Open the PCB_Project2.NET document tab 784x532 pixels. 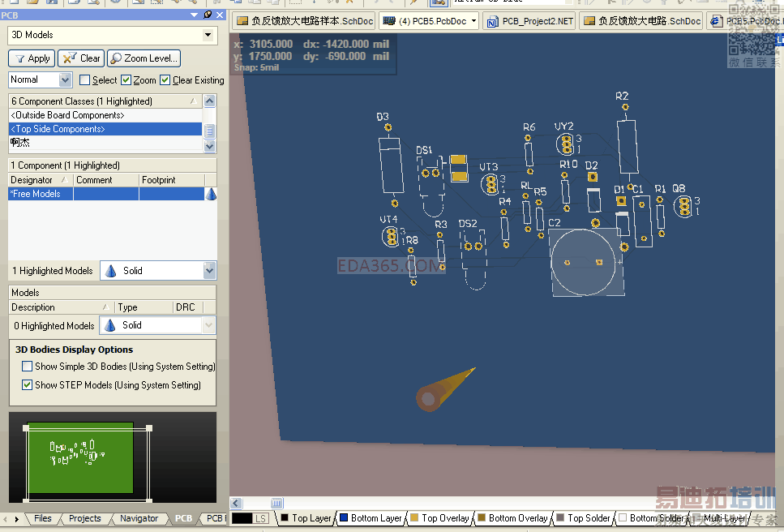click(x=530, y=21)
